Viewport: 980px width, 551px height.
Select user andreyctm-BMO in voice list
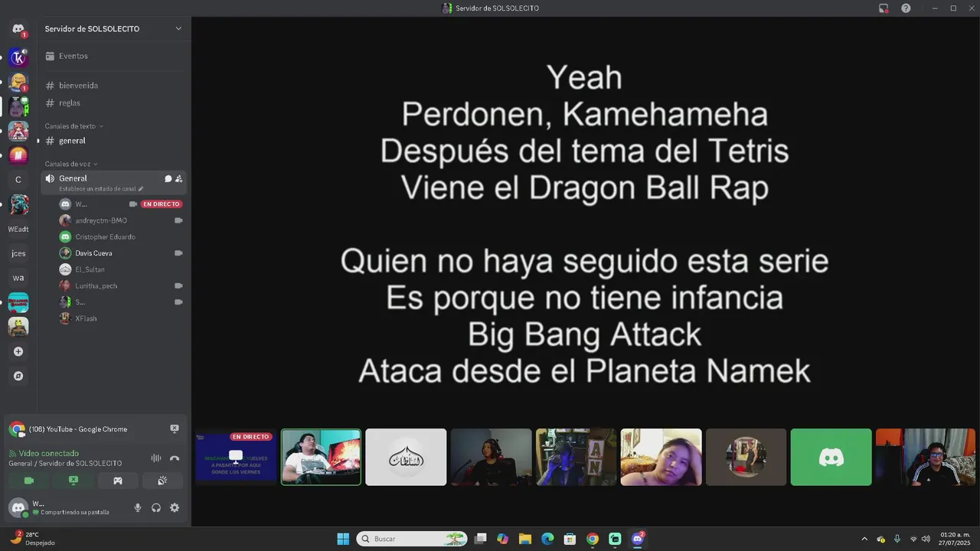[x=121, y=220]
